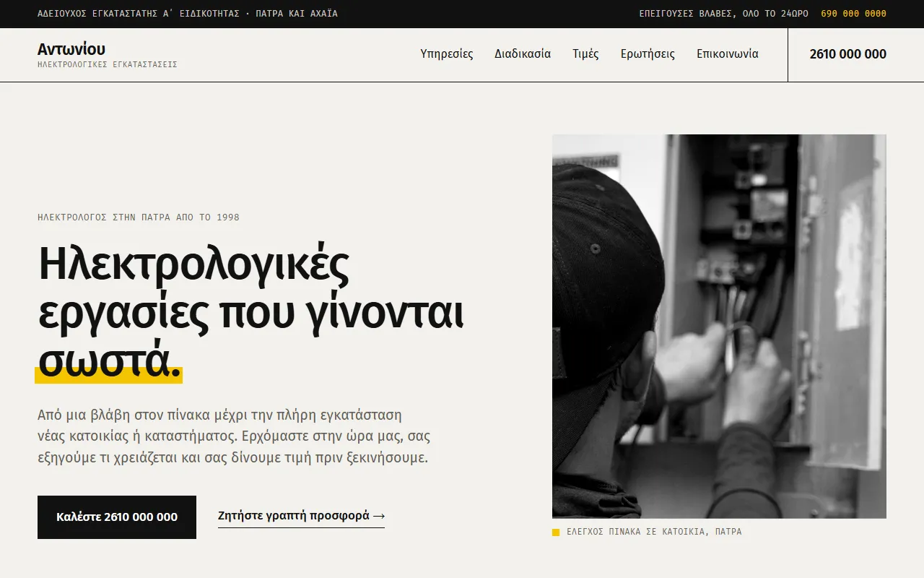Call the emergency number 690 000 0000
This screenshot has height=578, width=924.
coord(853,14)
